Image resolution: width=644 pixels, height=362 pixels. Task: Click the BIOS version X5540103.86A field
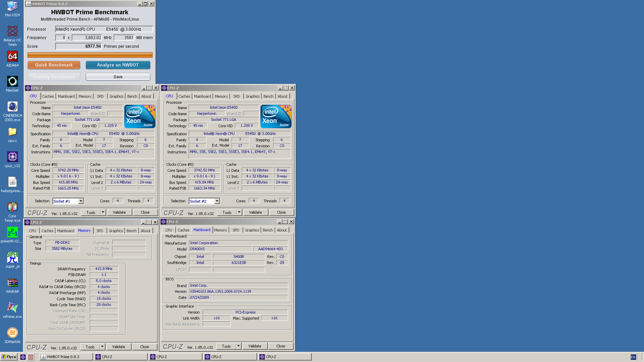click(238, 292)
